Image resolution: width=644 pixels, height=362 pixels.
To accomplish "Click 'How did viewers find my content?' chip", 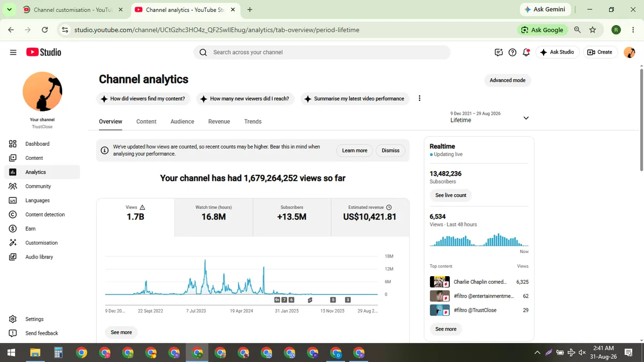I will coord(142,99).
